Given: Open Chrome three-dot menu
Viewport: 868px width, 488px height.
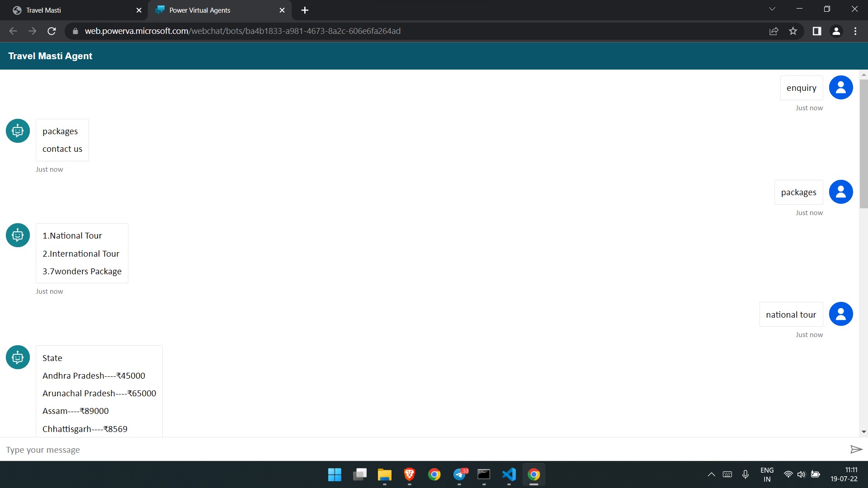Looking at the screenshot, I should pos(855,31).
